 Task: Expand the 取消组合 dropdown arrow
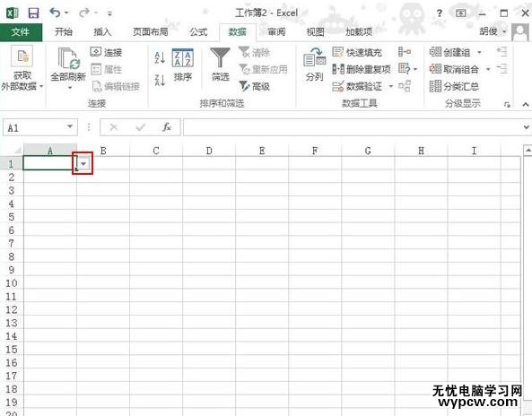pos(488,69)
